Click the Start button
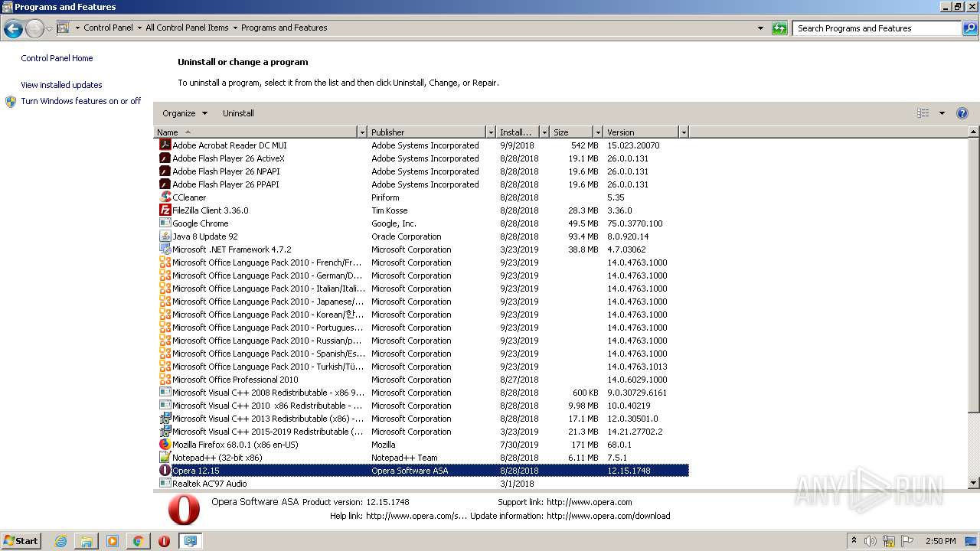This screenshot has width=980, height=551. pyautogui.click(x=21, y=541)
